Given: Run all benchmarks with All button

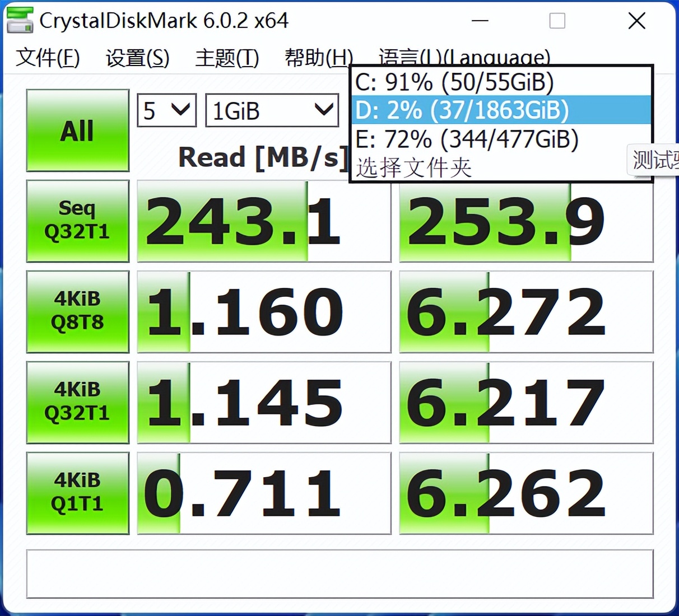Looking at the screenshot, I should point(77,130).
